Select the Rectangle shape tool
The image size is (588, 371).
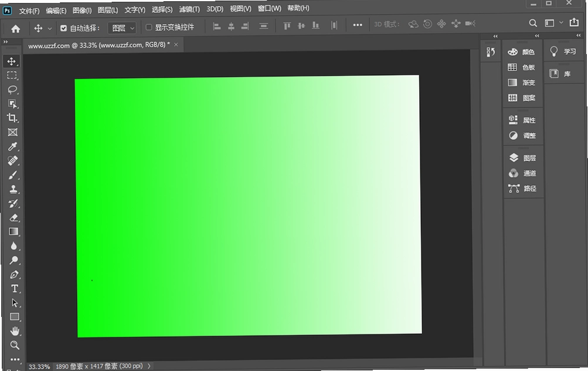(15, 317)
